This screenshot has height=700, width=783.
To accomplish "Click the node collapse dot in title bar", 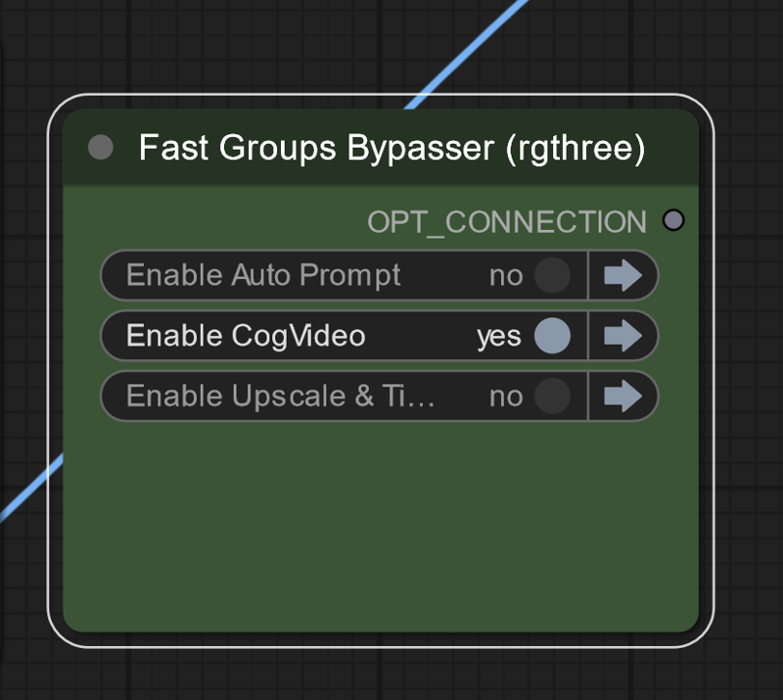I will coord(101,148).
